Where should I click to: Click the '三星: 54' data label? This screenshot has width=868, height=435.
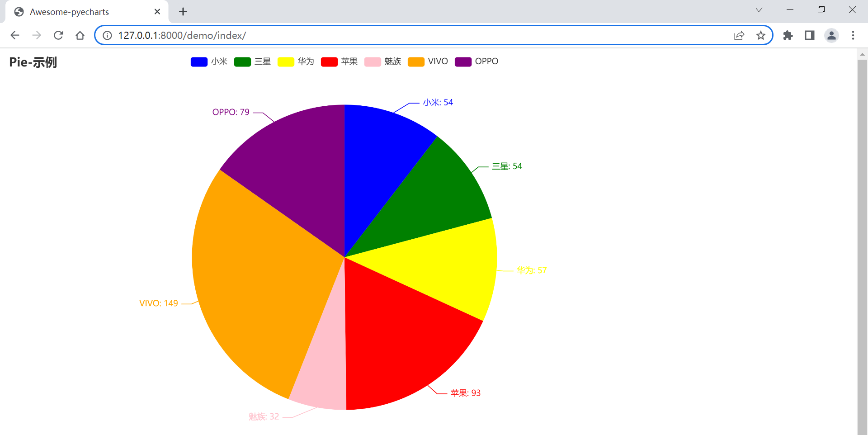[507, 166]
